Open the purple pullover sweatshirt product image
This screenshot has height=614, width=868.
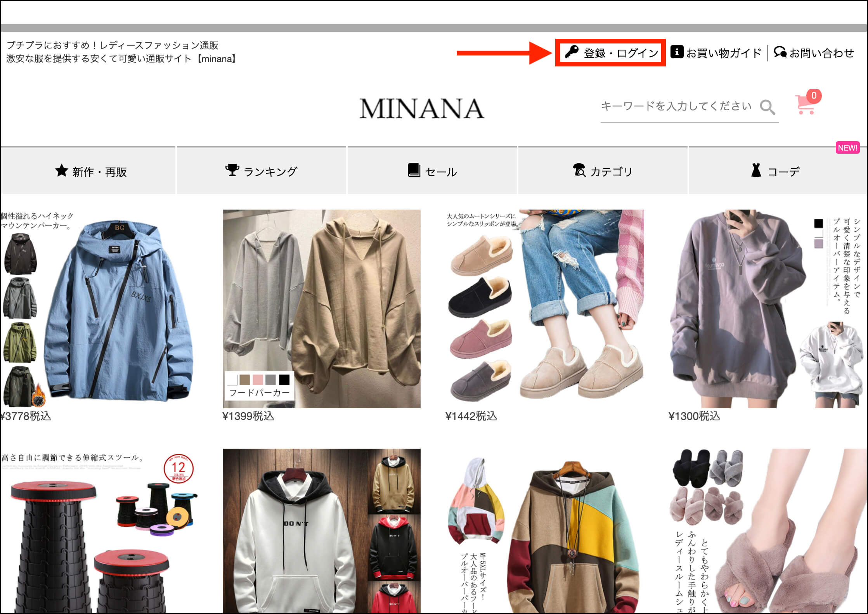pos(768,309)
